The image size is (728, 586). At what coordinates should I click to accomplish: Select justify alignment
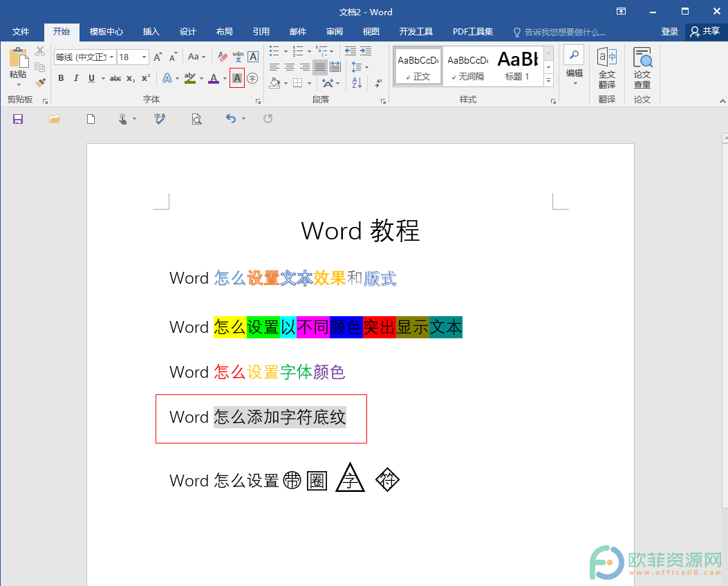coord(320,67)
